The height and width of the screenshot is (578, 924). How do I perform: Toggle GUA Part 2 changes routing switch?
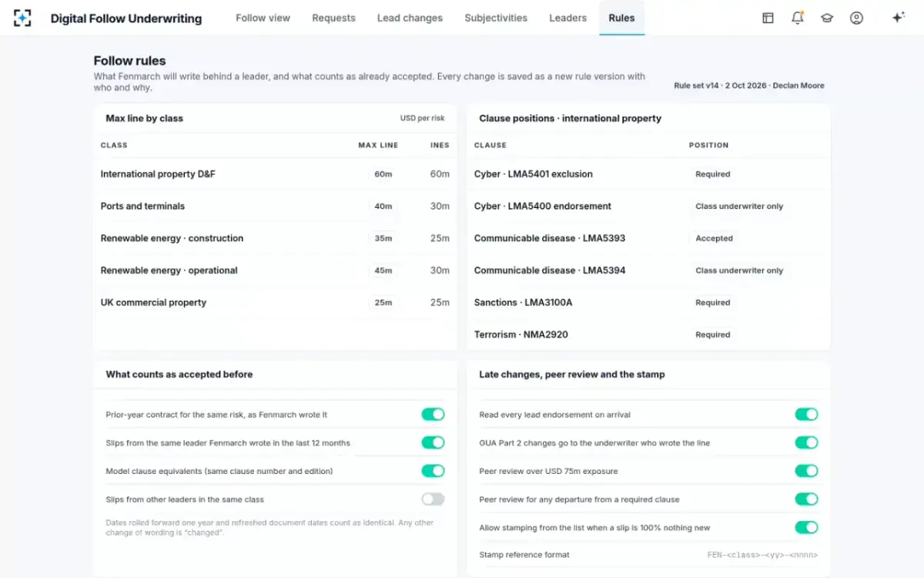click(806, 442)
